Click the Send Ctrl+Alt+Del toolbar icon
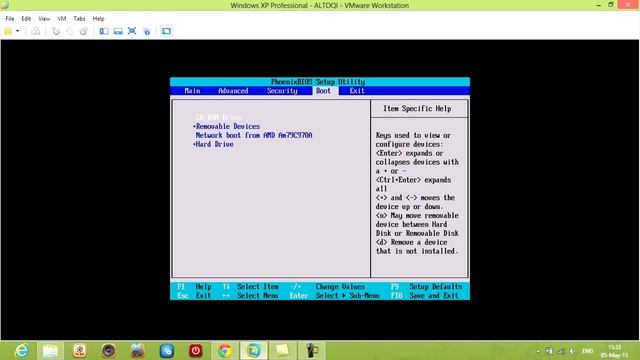The height and width of the screenshot is (360, 640). click(x=36, y=31)
